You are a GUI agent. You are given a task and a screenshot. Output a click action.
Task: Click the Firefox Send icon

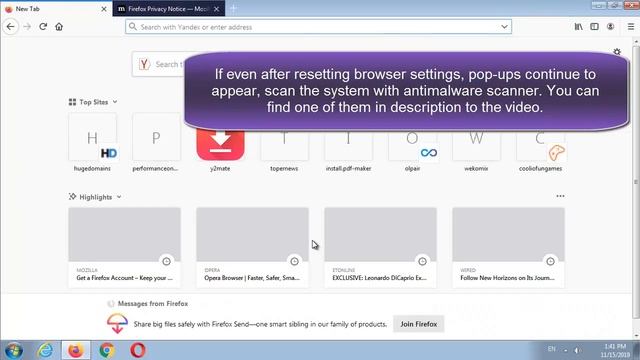pos(117,324)
